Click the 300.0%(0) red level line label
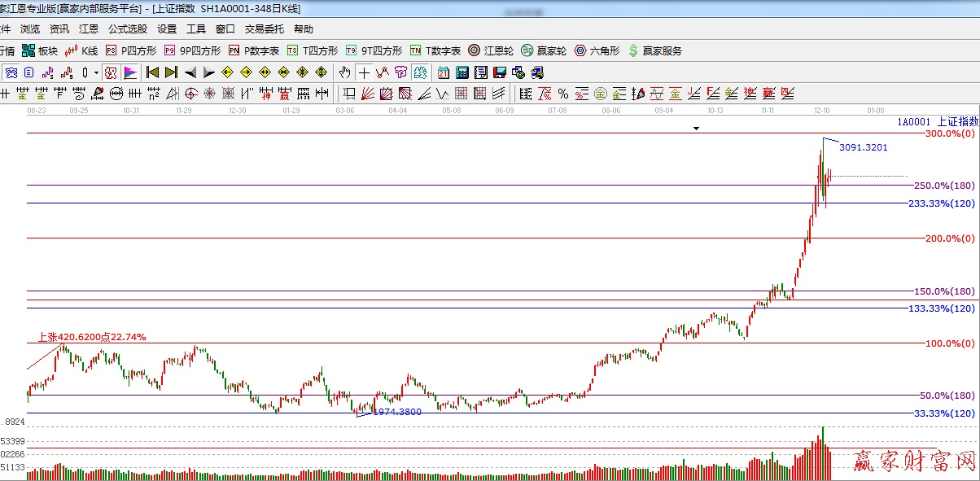Viewport: 980px width, 481px height. (950, 133)
